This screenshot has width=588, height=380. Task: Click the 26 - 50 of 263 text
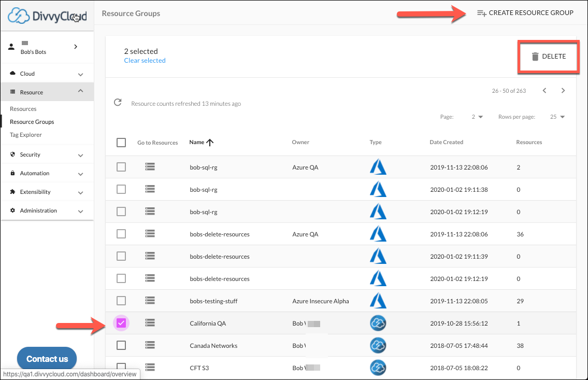click(509, 91)
